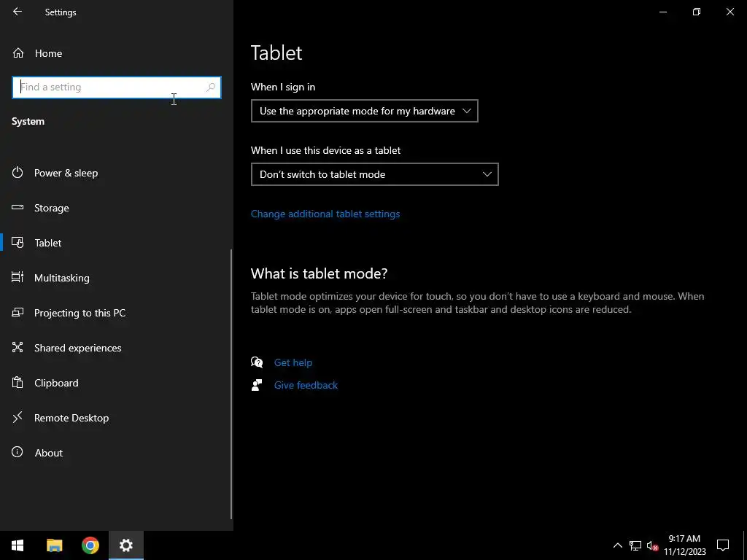Select Projecting to this PC

[80, 313]
